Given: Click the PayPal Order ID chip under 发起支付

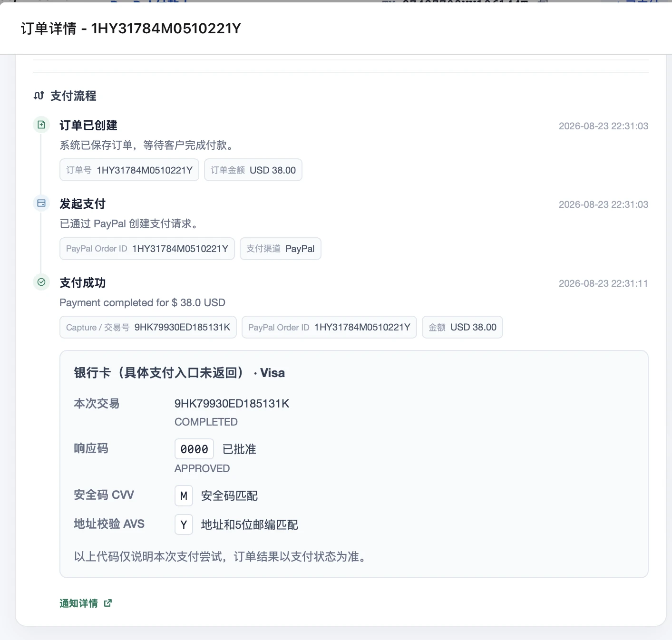Looking at the screenshot, I should (147, 249).
